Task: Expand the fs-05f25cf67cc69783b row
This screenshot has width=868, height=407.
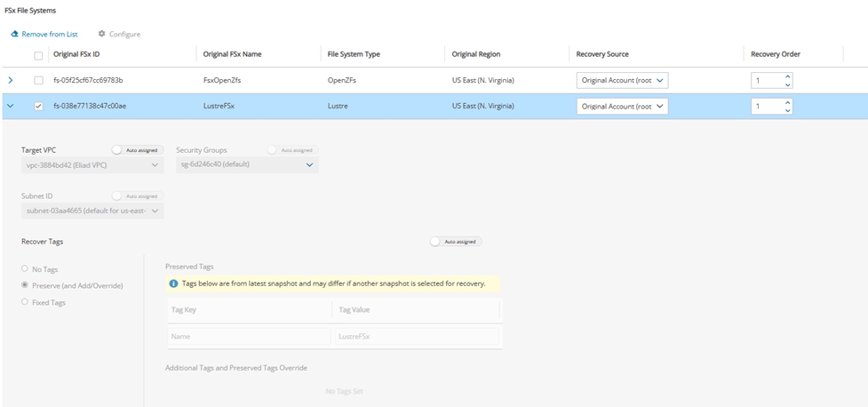Action: point(10,81)
